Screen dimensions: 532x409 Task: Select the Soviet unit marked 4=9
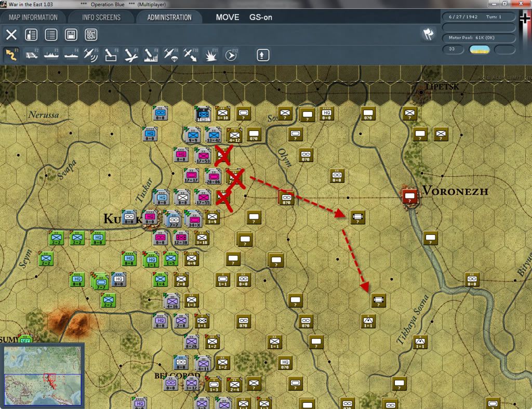coord(191,259)
